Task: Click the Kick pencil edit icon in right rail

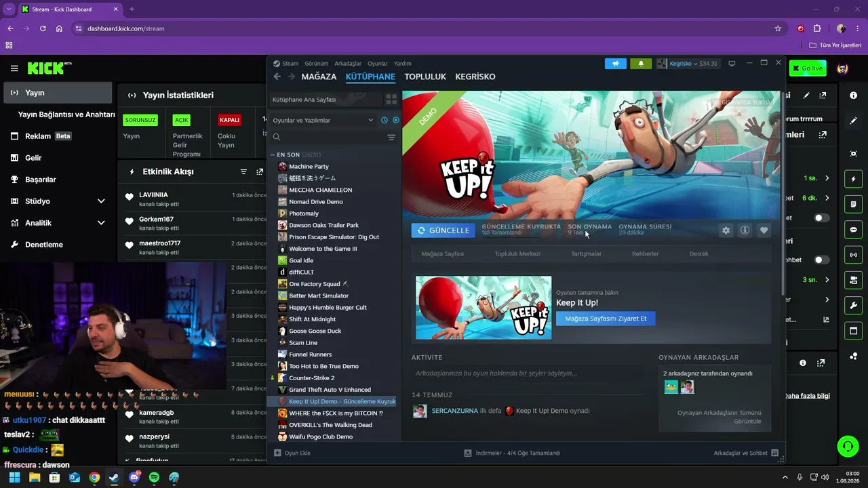Action: pos(853,121)
